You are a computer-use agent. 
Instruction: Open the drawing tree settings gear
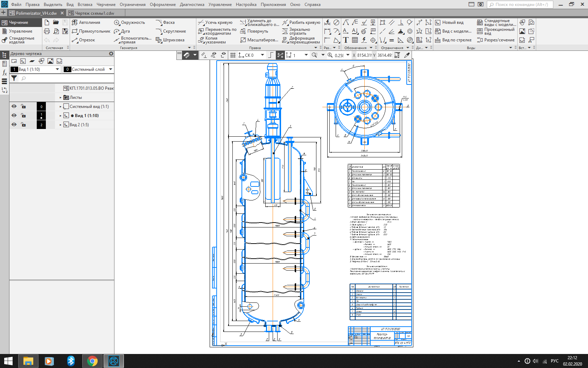click(111, 54)
